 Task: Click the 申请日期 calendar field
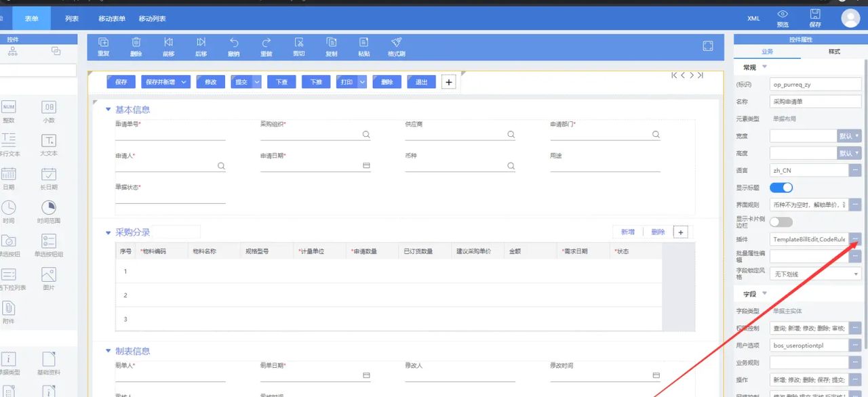[x=315, y=165]
